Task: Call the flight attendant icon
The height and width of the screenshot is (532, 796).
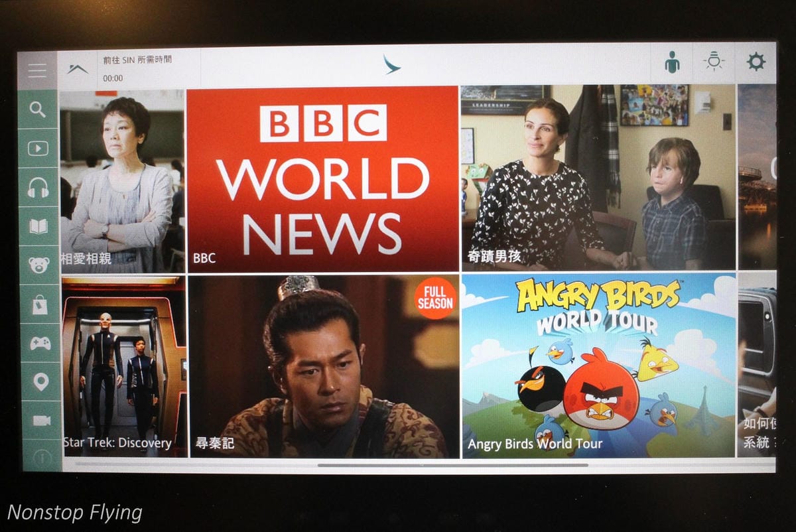Action: tap(672, 62)
